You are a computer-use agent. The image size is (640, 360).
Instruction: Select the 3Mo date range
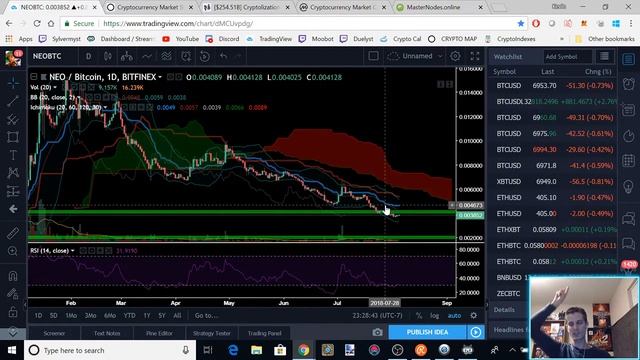(x=90, y=316)
